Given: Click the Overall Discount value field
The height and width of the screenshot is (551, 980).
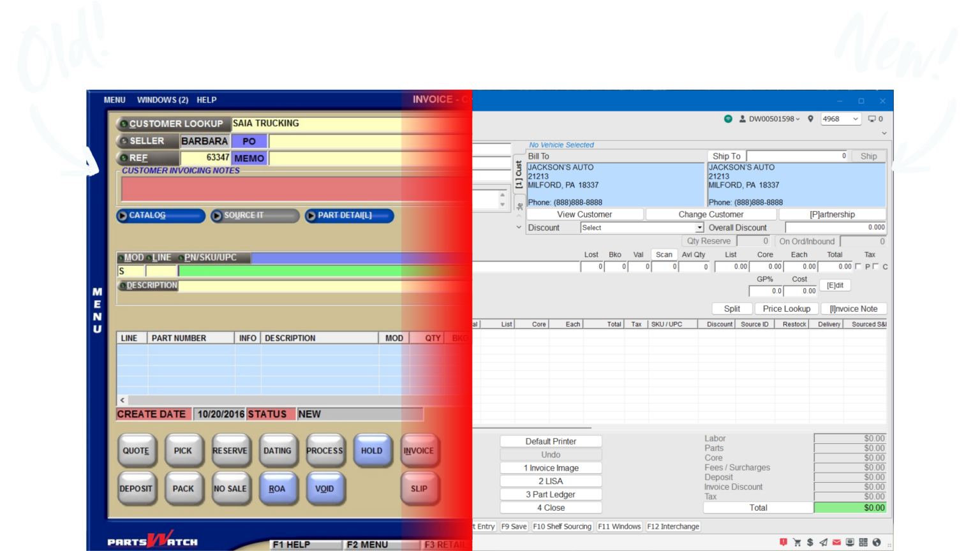Looking at the screenshot, I should point(836,228).
